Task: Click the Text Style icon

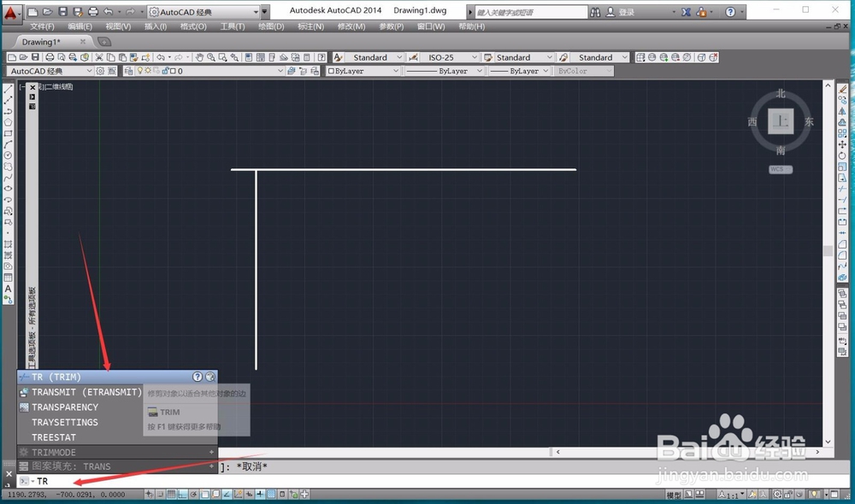Action: pyautogui.click(x=338, y=57)
